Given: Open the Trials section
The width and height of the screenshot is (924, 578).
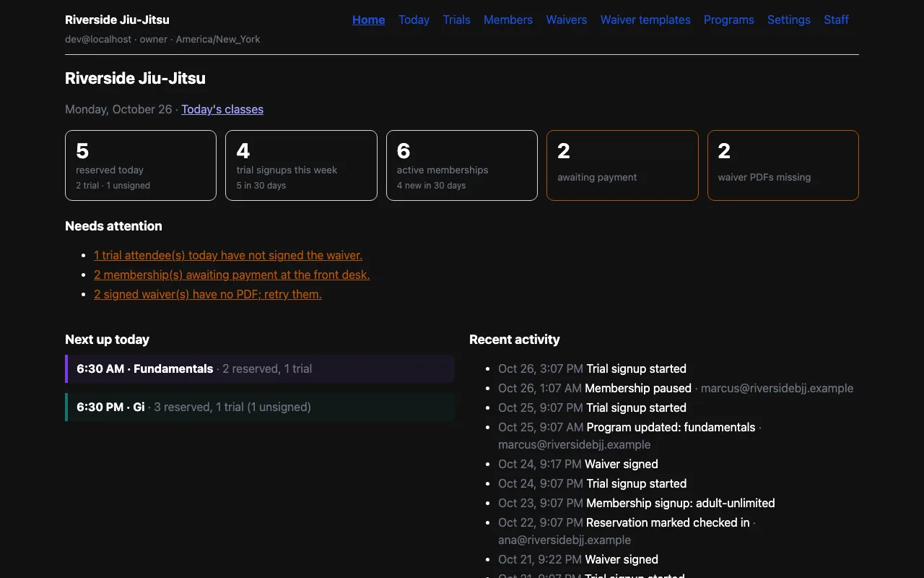Looking at the screenshot, I should click(x=456, y=20).
